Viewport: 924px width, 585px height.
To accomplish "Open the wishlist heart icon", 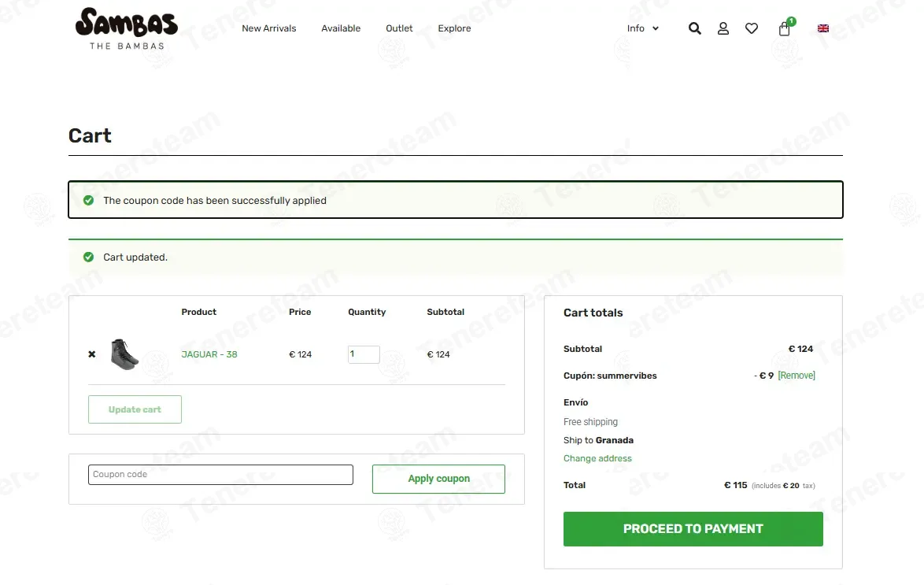I will tap(752, 28).
